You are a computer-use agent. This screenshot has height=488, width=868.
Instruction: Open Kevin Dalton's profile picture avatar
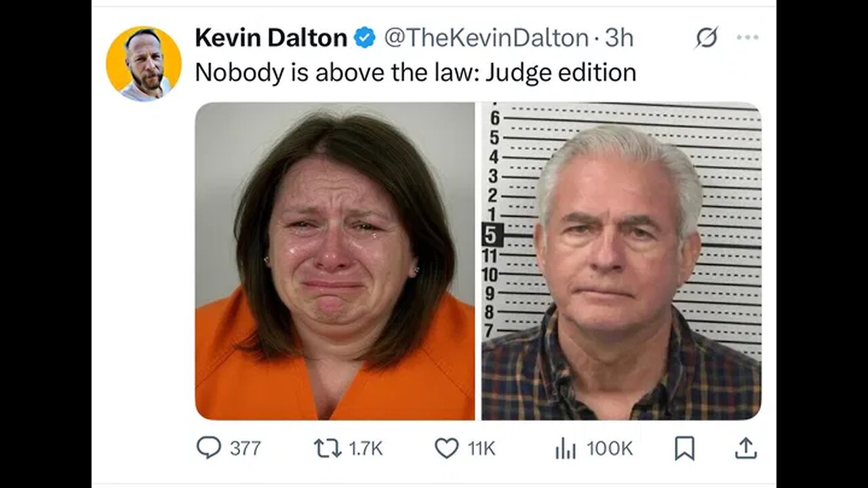(x=144, y=64)
